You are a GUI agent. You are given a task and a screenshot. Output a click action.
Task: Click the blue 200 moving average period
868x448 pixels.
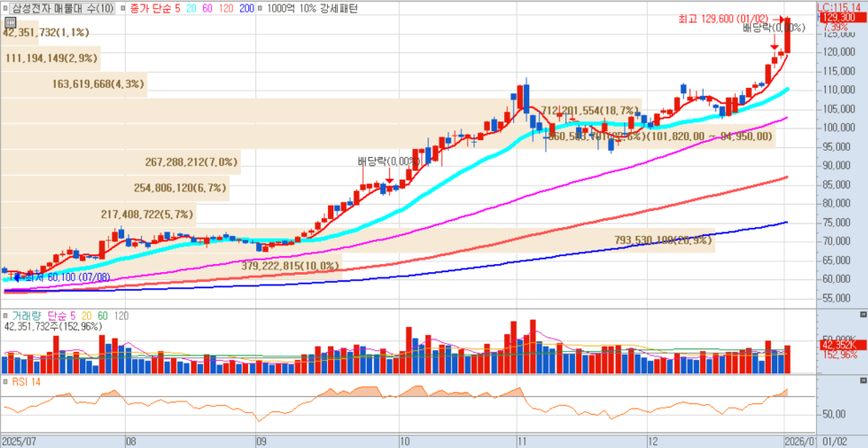point(247,9)
